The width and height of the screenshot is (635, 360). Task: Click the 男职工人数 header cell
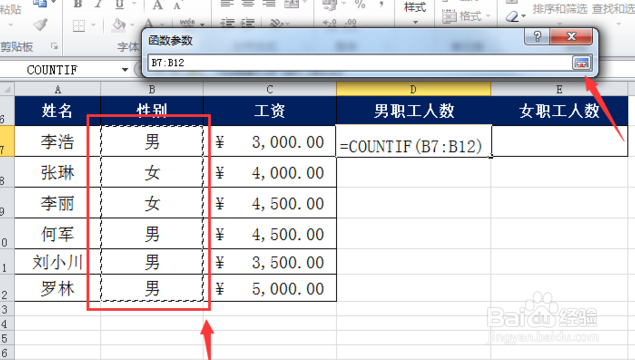click(413, 111)
